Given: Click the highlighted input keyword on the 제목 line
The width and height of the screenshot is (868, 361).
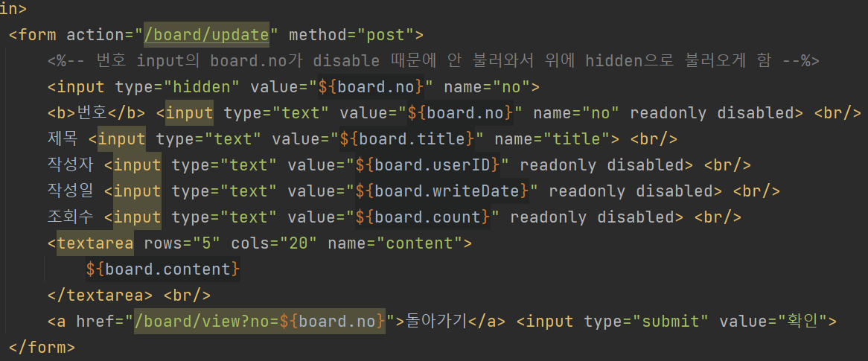Looking at the screenshot, I should (122, 139).
